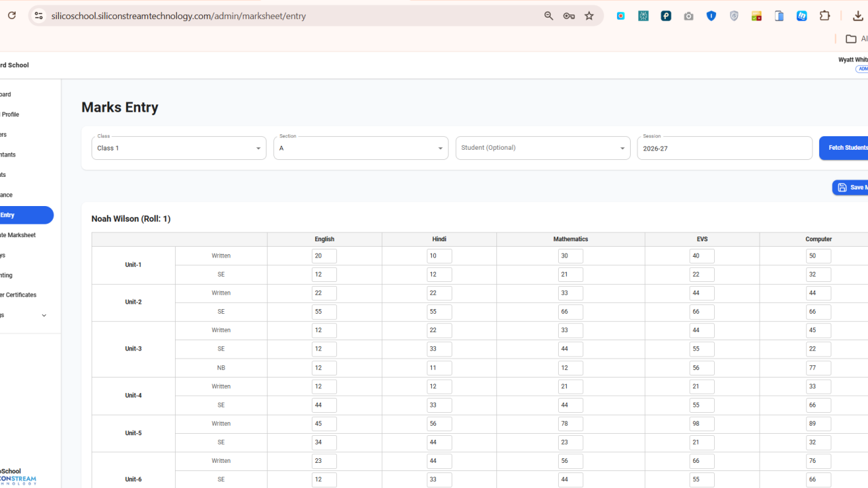
Task: Expand the sidebar submenu chevron
Action: [x=44, y=315]
